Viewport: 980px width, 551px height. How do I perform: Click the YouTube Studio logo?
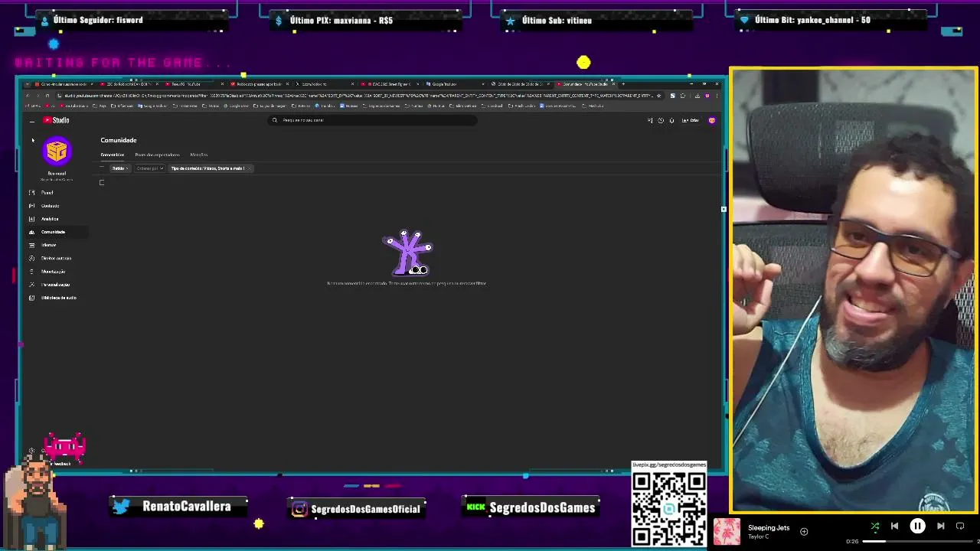point(56,120)
